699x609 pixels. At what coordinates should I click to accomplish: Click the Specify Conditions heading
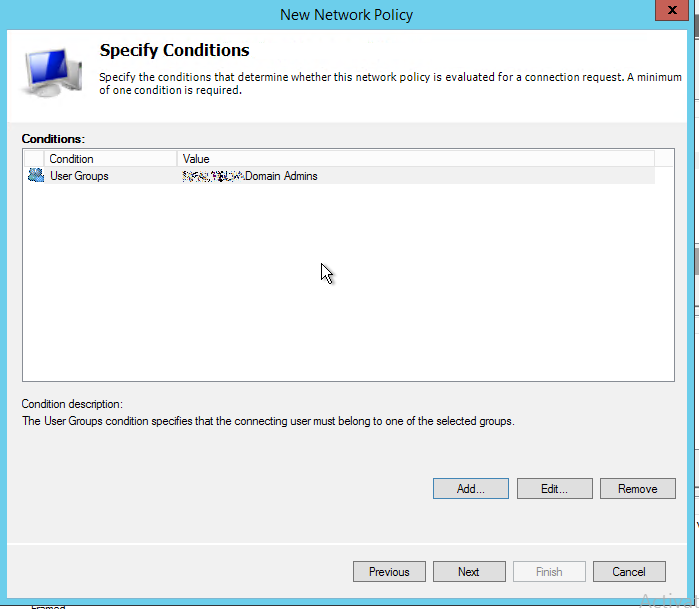(x=175, y=50)
